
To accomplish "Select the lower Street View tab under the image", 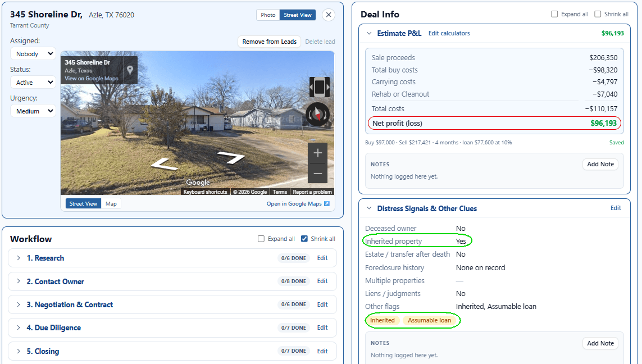I will pos(83,203).
